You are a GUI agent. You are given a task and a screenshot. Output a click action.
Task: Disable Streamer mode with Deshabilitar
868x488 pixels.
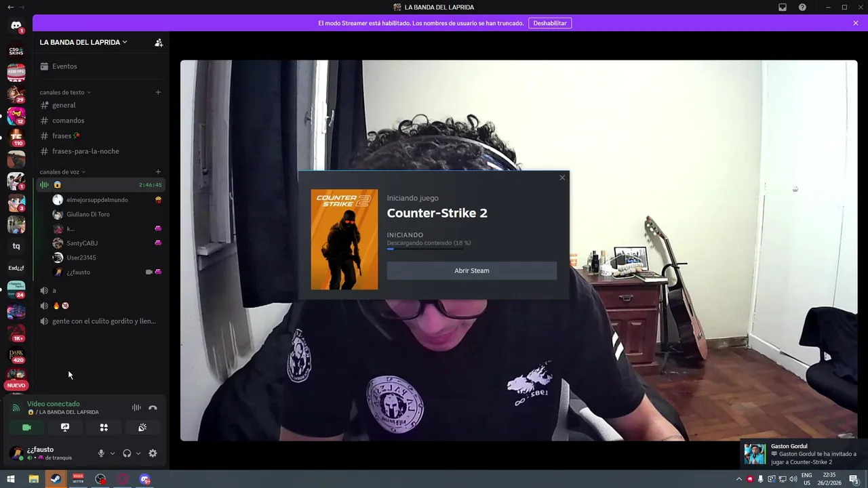(550, 23)
